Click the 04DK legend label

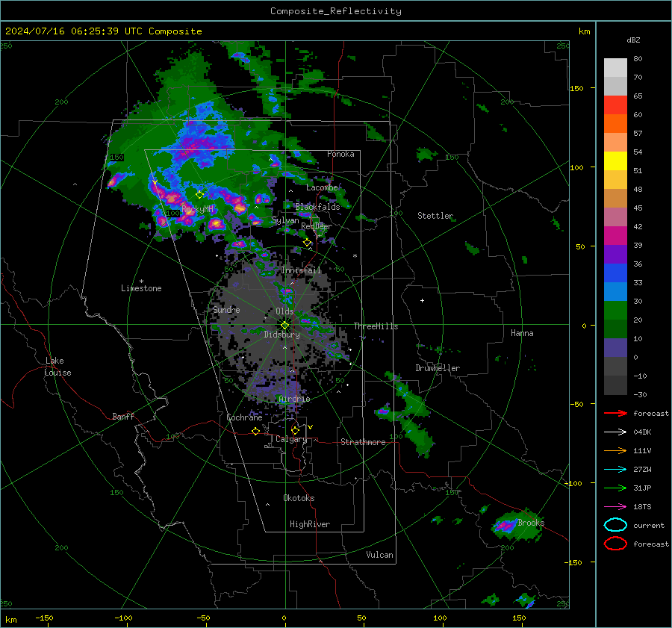pyautogui.click(x=642, y=432)
